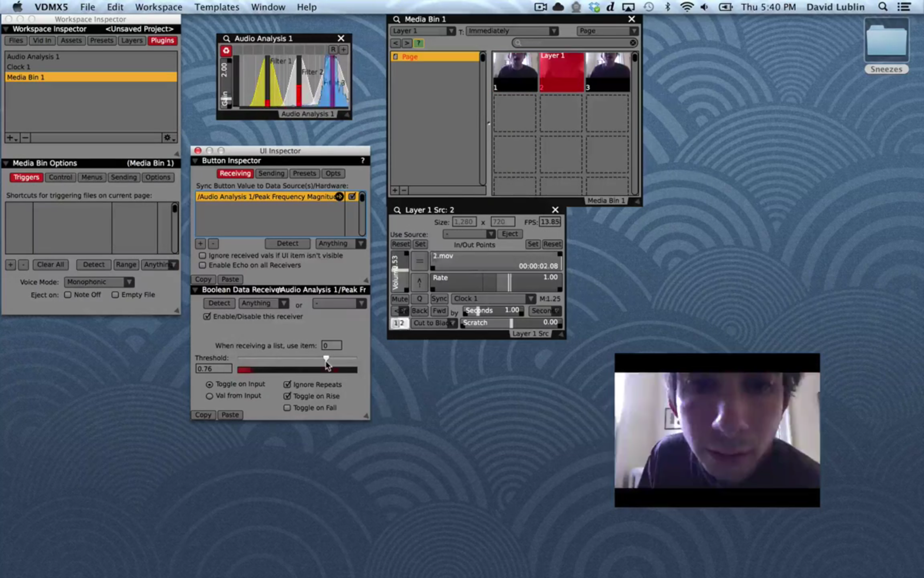Screen dimensions: 924x578
Task: Select clip thumbnail 3 in Media Bin
Action: [x=608, y=72]
